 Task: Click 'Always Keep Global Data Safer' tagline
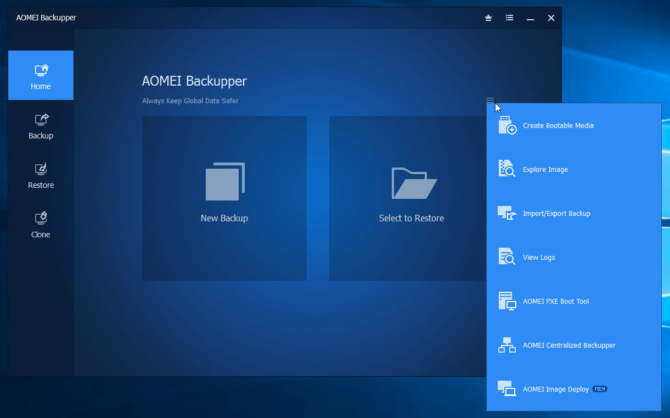tap(190, 101)
